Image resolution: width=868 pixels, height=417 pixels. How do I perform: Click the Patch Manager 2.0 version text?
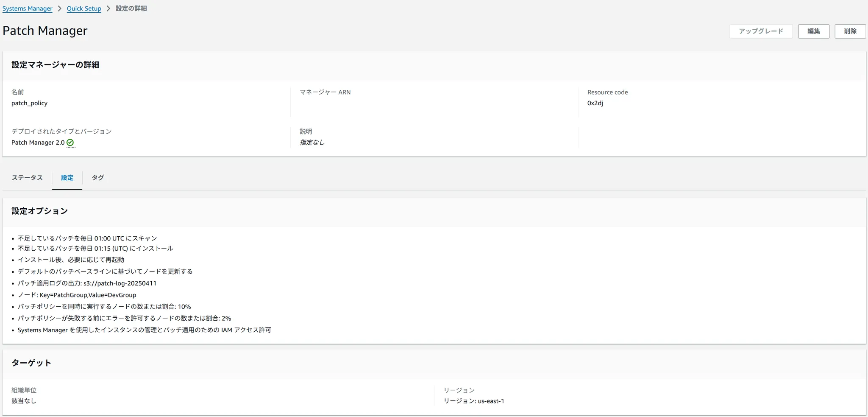(38, 143)
